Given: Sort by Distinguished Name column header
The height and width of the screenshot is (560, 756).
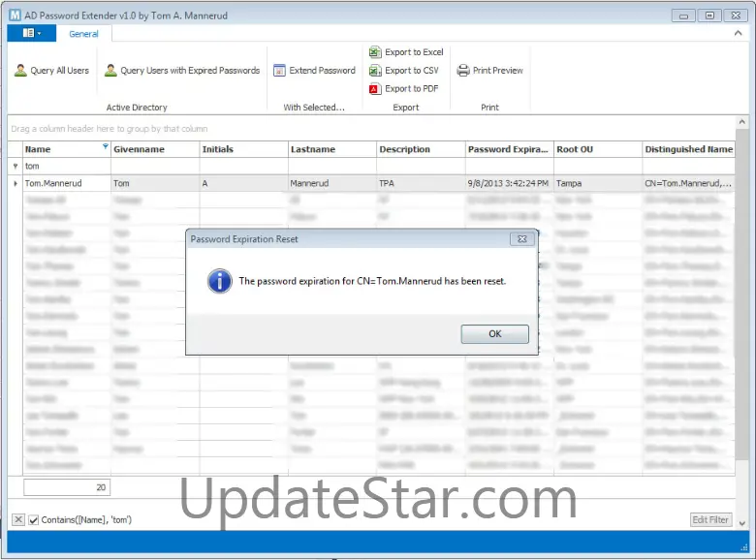Looking at the screenshot, I should pyautogui.click(x=688, y=149).
